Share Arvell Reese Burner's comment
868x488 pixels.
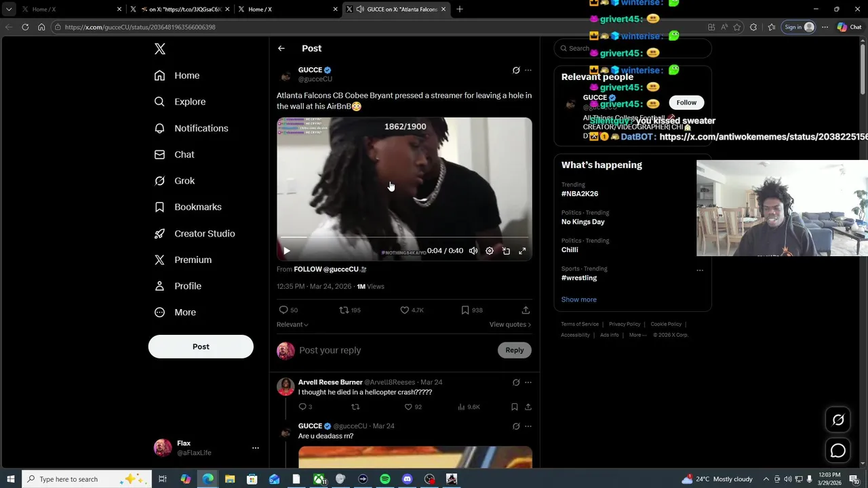pos(528,407)
